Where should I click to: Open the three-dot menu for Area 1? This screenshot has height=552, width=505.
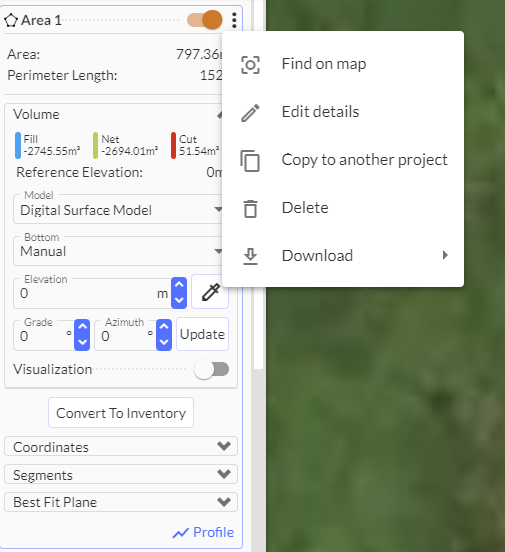tap(234, 20)
